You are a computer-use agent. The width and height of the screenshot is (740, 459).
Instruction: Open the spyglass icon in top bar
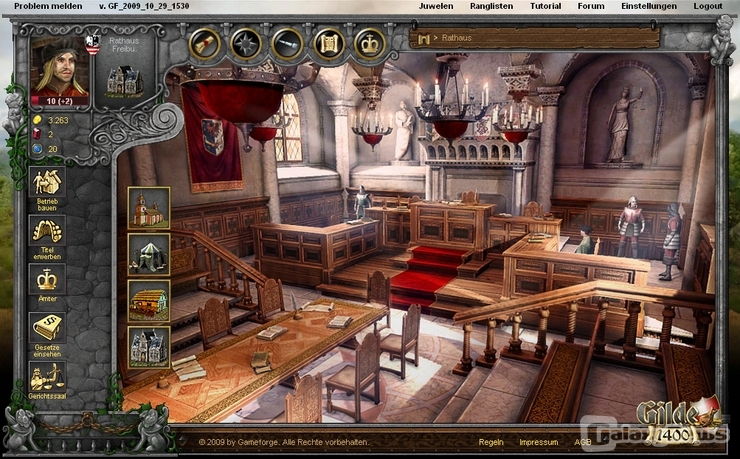[x=287, y=43]
